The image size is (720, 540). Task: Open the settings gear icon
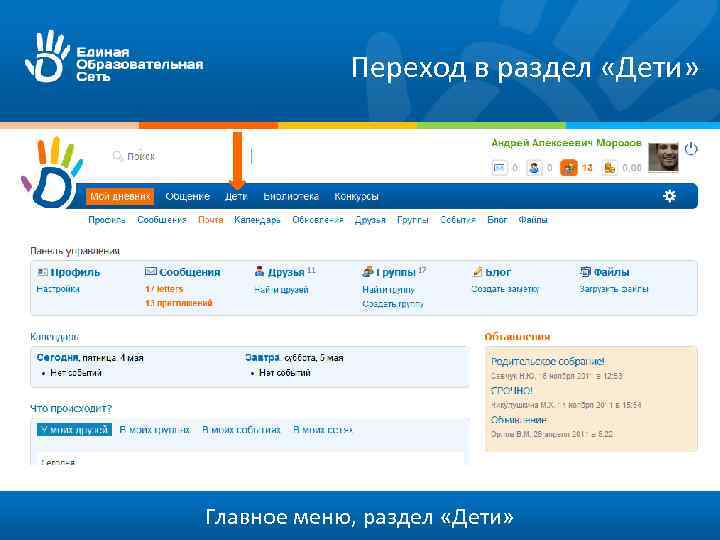click(669, 196)
